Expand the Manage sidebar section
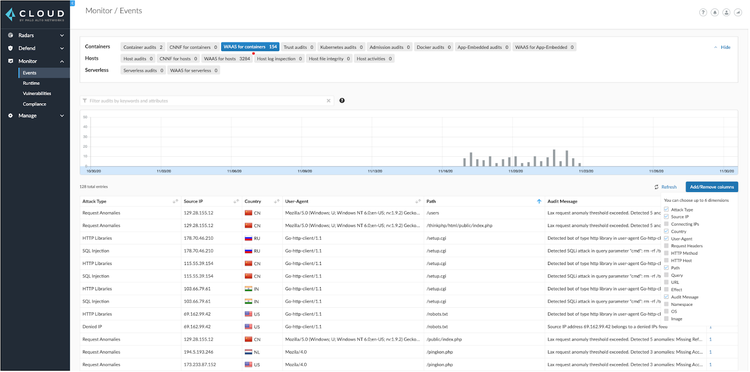Image resolution: width=750 pixels, height=372 pixels. [35, 116]
